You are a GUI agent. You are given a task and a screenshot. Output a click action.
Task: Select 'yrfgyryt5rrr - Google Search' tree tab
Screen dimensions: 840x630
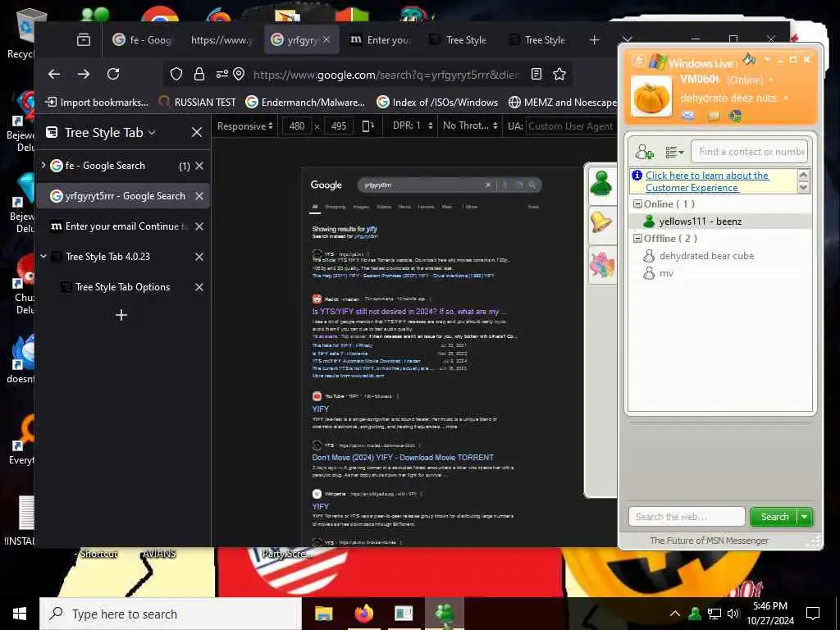123,196
